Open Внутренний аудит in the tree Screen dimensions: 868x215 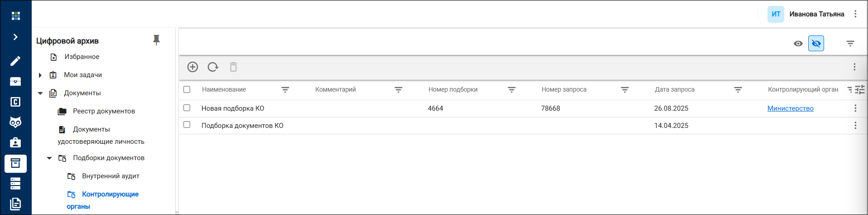110,176
